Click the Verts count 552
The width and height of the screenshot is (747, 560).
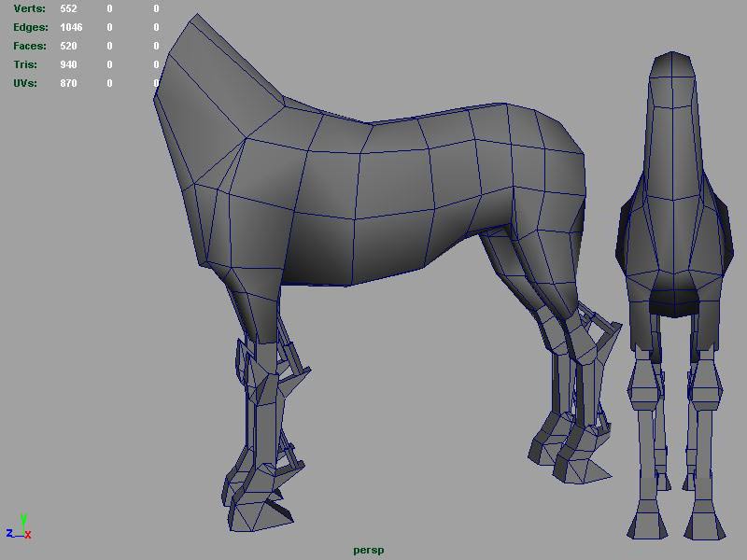tap(68, 8)
